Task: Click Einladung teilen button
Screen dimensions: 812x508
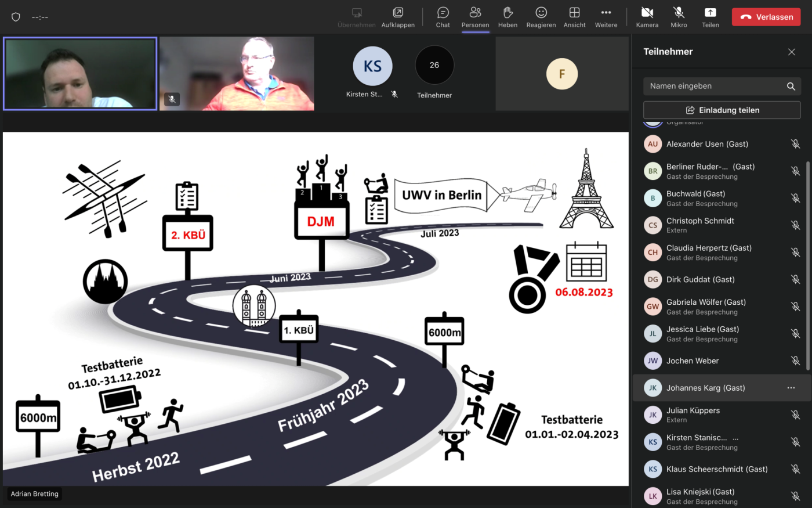Action: [x=722, y=110]
